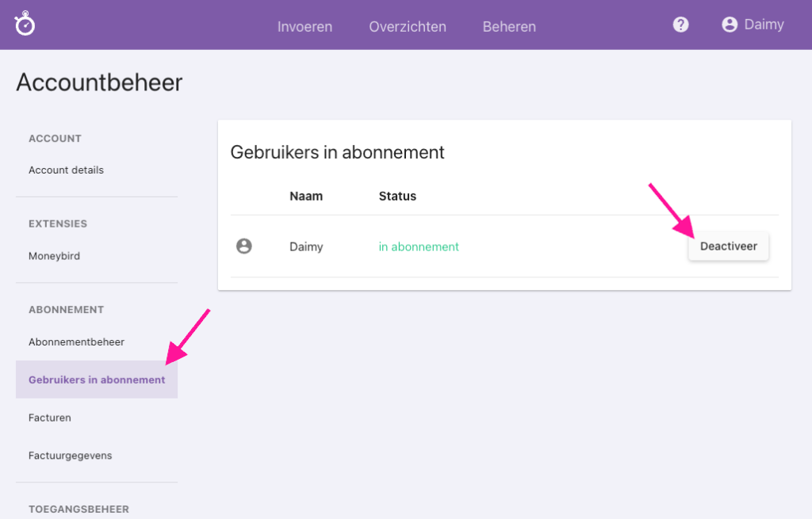Navigate to Abonnementbeheer

pyautogui.click(x=76, y=342)
